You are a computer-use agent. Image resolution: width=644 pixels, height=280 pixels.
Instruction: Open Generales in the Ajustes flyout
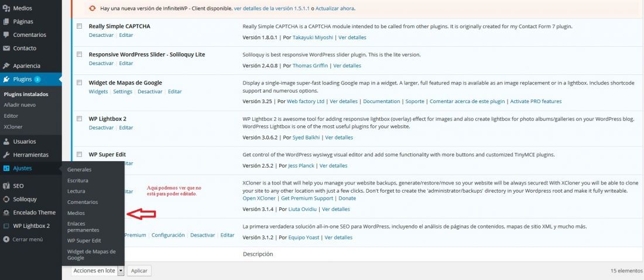pyautogui.click(x=79, y=169)
